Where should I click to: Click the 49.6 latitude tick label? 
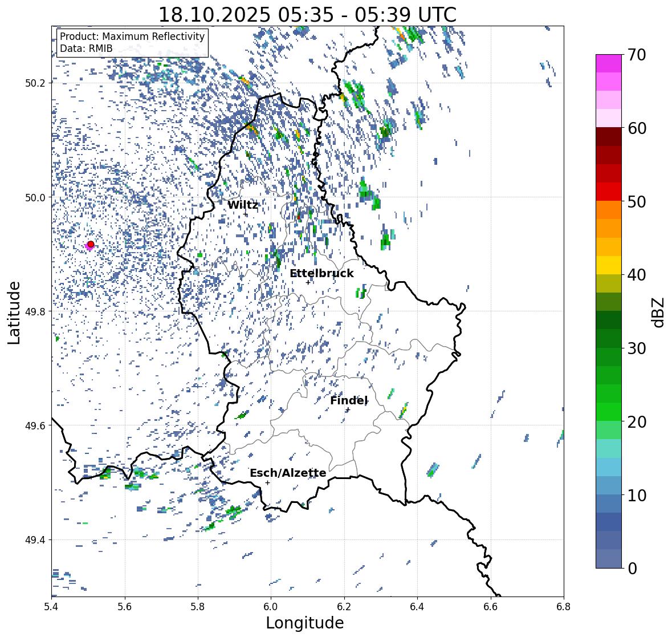[35, 425]
